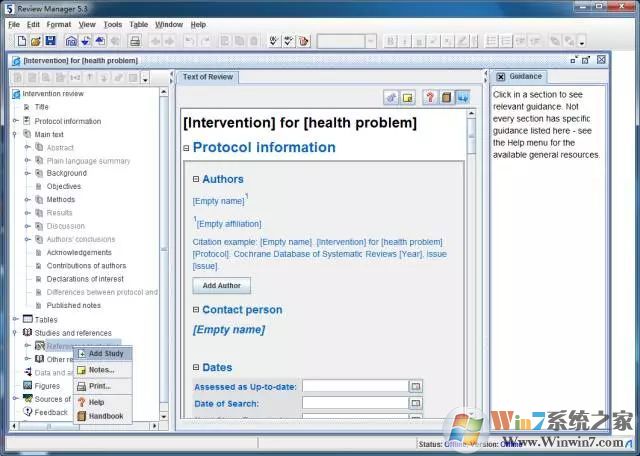
Task: Collapse the Protocol information heading toggle
Action: (x=186, y=148)
